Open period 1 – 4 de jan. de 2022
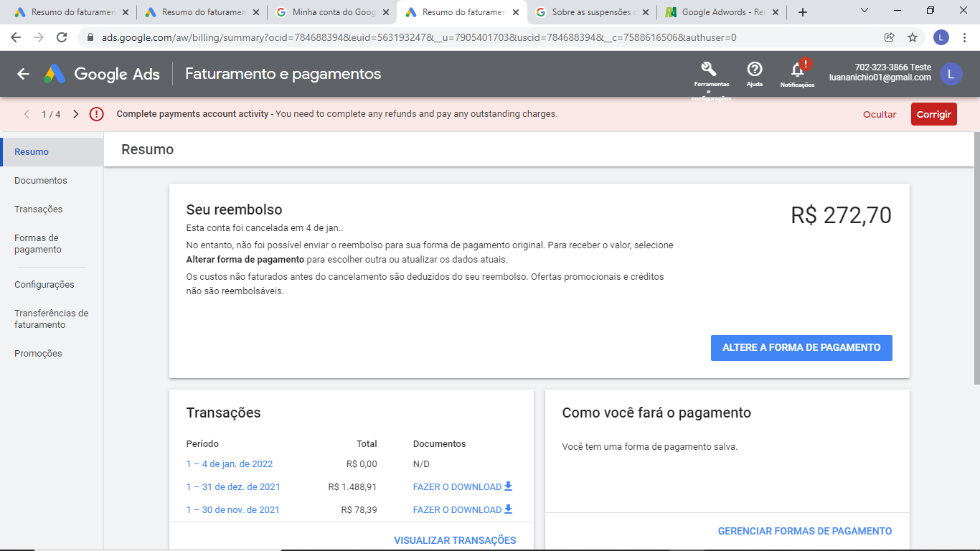The image size is (980, 551). click(x=230, y=464)
